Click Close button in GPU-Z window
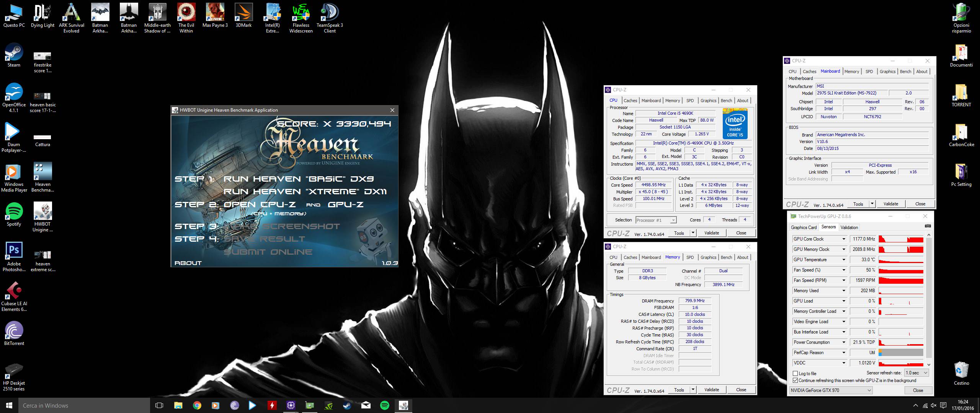The image size is (980, 413). [x=918, y=390]
